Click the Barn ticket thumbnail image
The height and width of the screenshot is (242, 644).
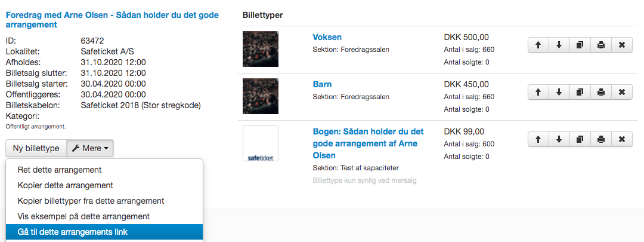[x=261, y=96]
